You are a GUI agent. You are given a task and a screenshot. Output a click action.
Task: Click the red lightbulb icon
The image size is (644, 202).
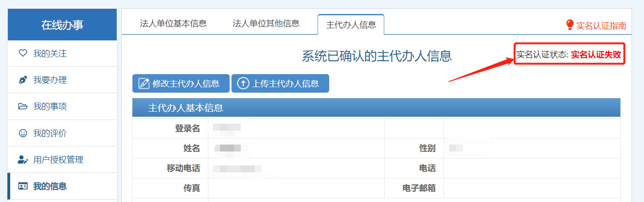click(570, 25)
